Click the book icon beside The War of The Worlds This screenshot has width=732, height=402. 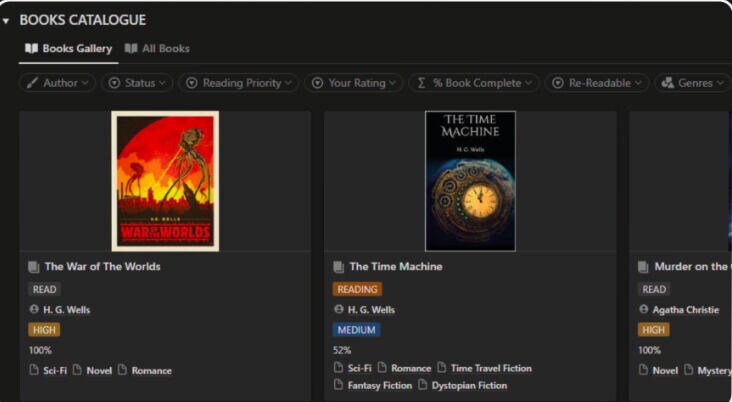(x=34, y=267)
